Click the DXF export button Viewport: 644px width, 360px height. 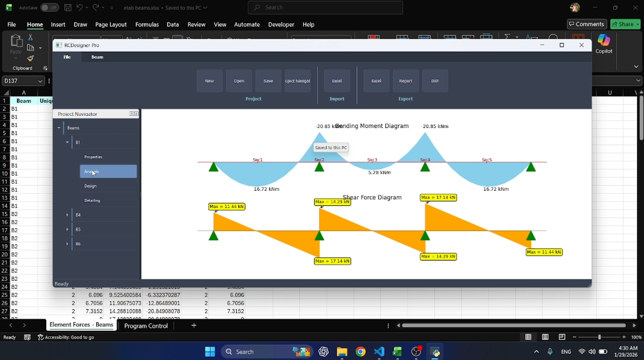click(435, 81)
